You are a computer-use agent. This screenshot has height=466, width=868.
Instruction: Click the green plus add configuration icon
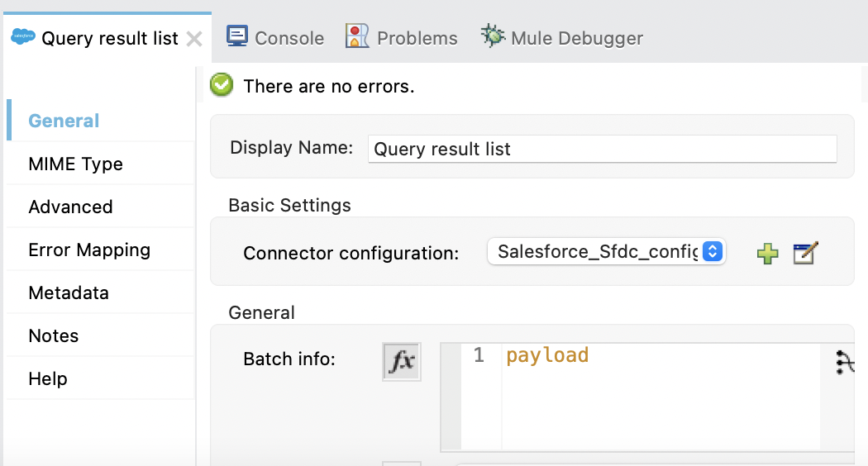click(x=768, y=254)
